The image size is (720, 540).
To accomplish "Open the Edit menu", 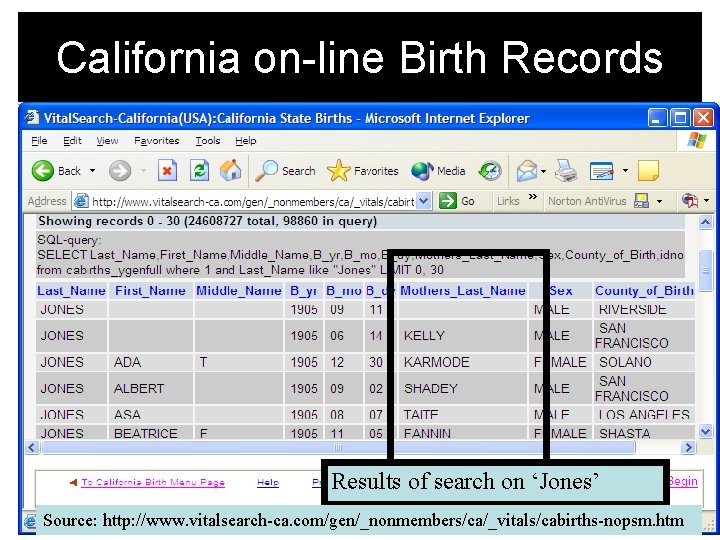I will [x=72, y=141].
